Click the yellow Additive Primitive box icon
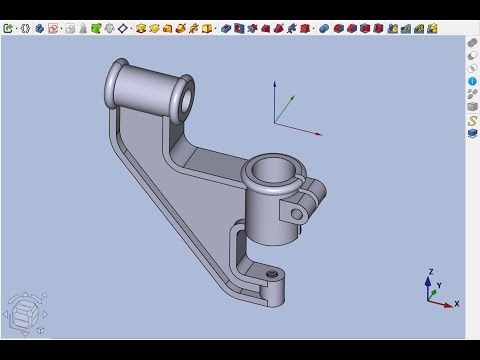Image resolution: width=480 pixels, height=360 pixels. click(x=207, y=29)
